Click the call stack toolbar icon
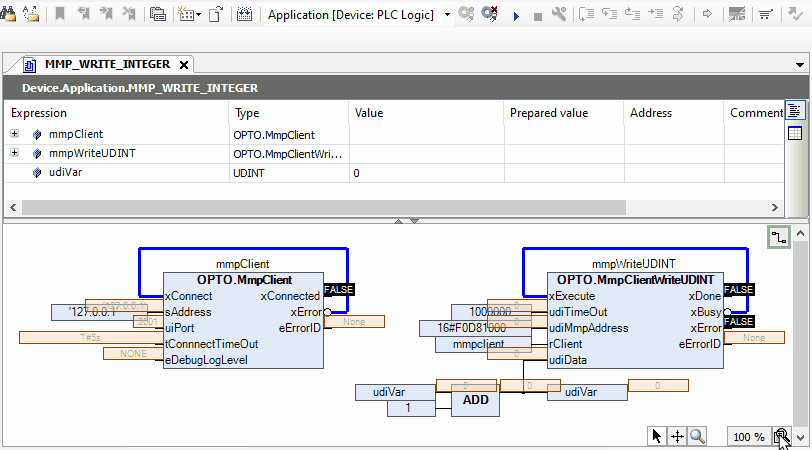This screenshot has height=450, width=812. (765, 14)
